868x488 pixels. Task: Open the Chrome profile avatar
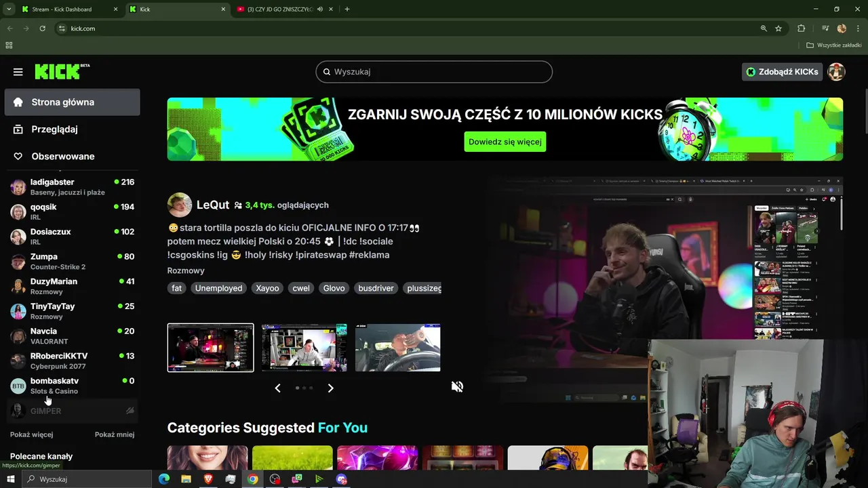pyautogui.click(x=842, y=28)
